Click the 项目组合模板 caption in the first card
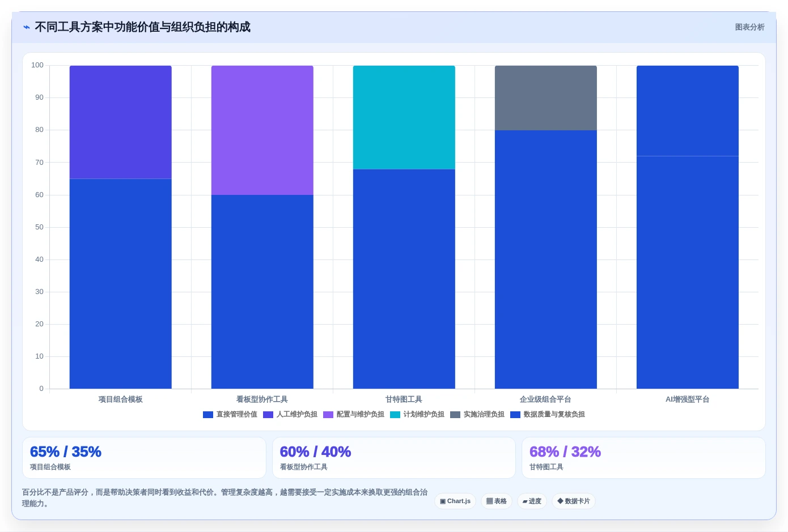 [50, 467]
